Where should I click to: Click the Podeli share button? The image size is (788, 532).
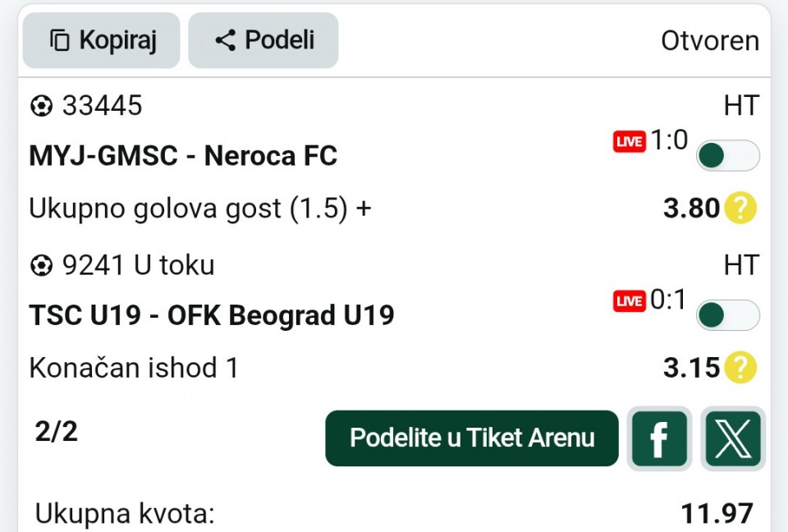pos(263,40)
